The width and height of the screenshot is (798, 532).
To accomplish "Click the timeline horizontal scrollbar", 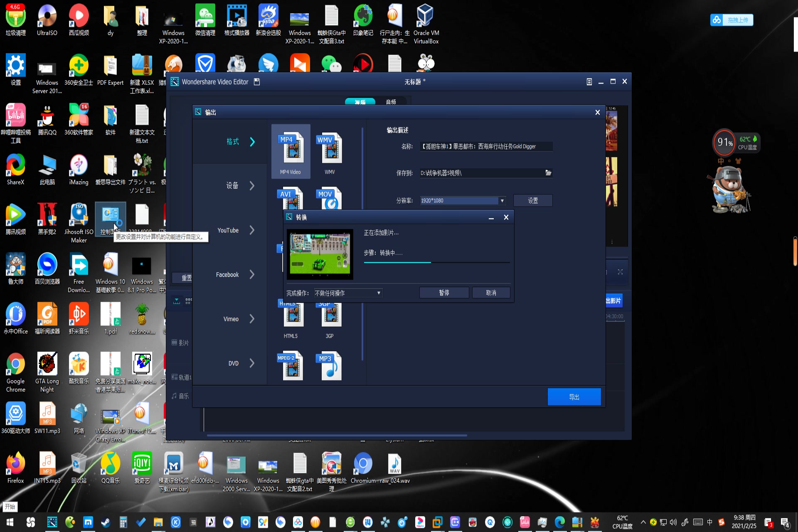I will click(x=337, y=436).
